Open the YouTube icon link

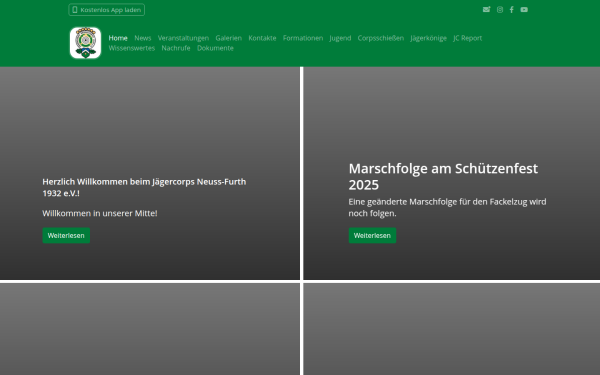pyautogui.click(x=524, y=10)
